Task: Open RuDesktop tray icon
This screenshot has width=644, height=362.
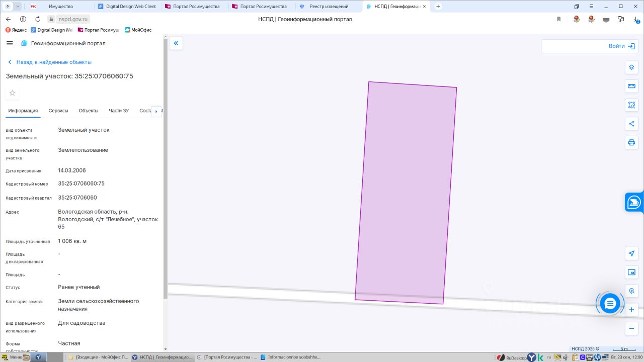Action: point(511,357)
